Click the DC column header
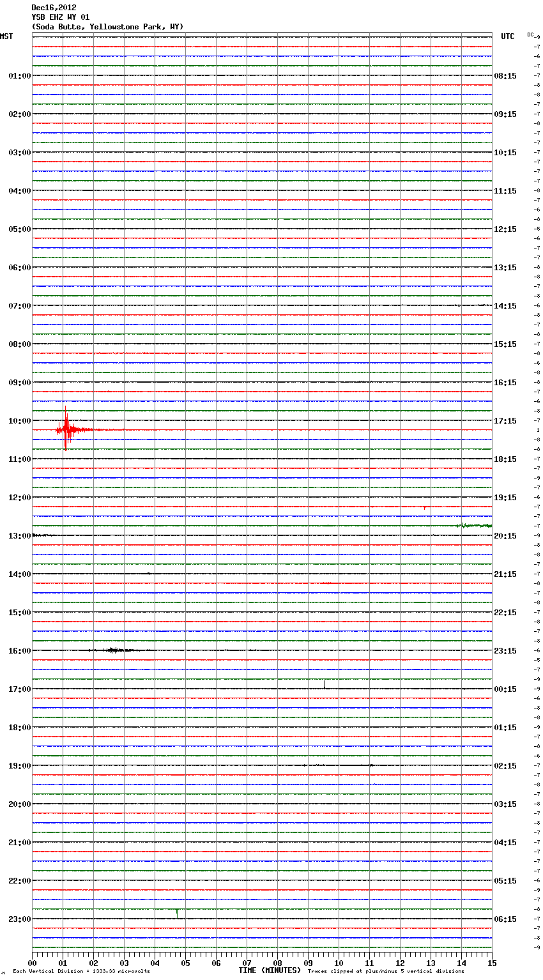543x980 pixels. (x=530, y=34)
